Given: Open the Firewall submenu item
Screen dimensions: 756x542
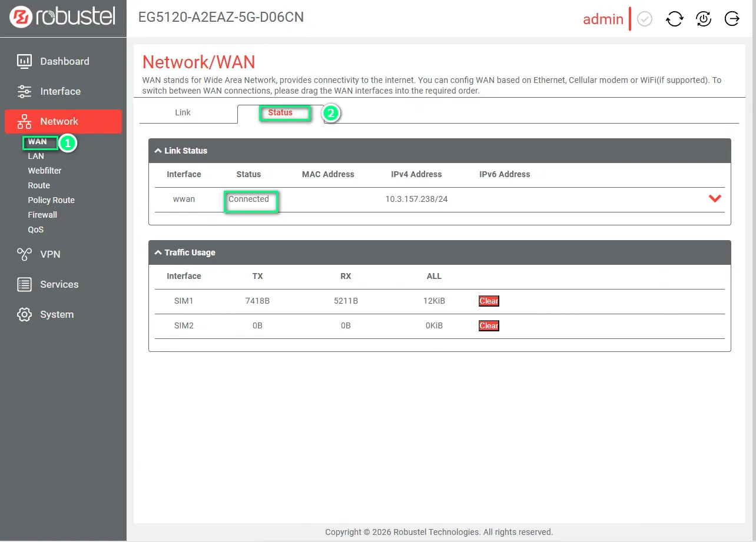Looking at the screenshot, I should (x=42, y=215).
